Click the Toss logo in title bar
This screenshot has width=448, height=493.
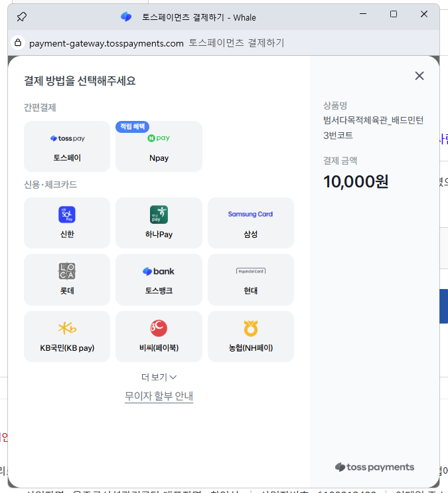click(126, 17)
